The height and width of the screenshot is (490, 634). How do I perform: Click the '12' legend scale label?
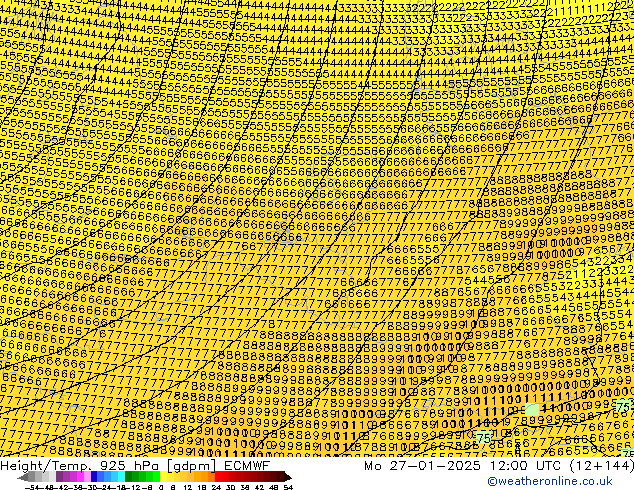[x=187, y=488]
